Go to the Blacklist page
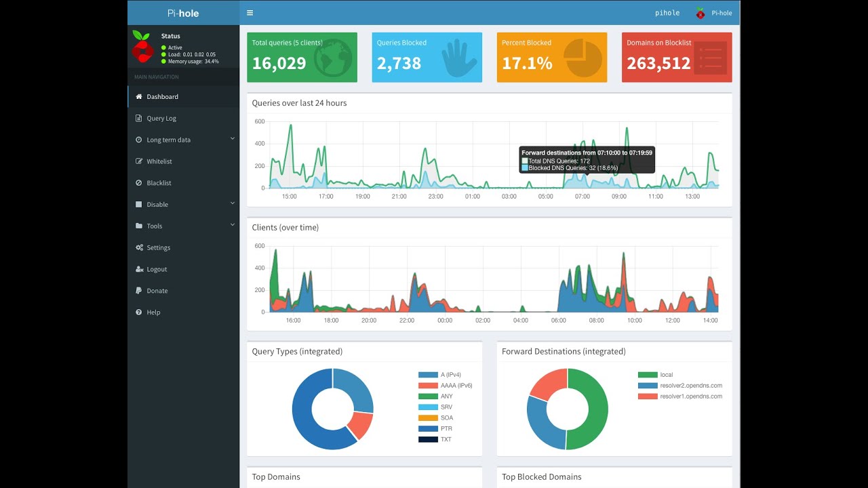868x488 pixels. 184,183
